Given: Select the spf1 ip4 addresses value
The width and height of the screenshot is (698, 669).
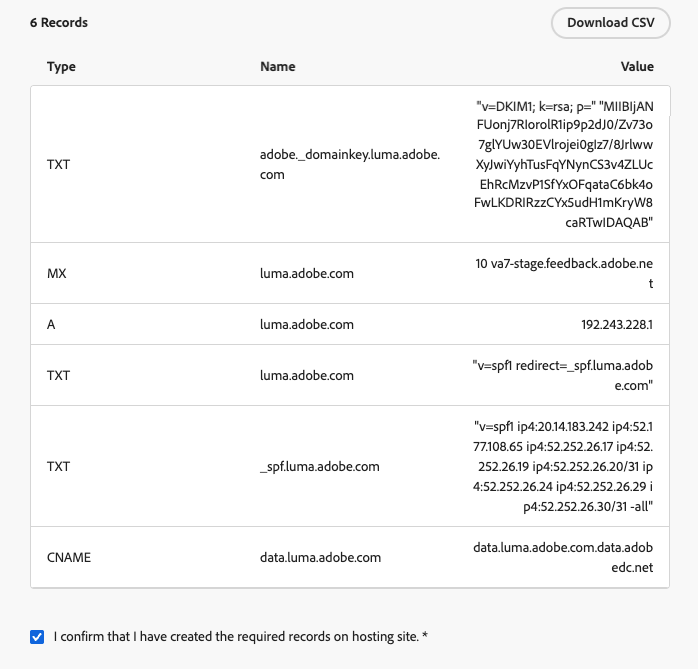Looking at the screenshot, I should coord(565,466).
